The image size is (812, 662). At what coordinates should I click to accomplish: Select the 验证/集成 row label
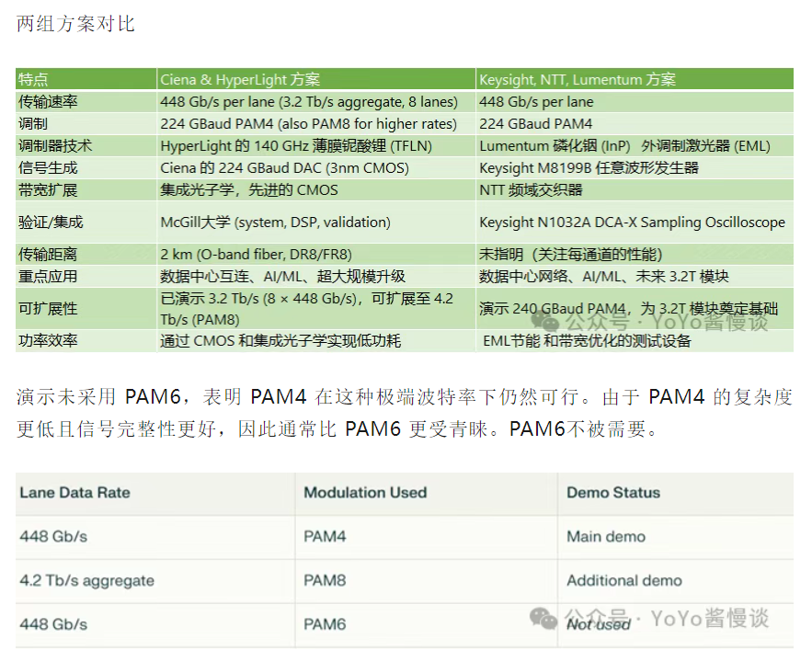pyautogui.click(x=51, y=223)
